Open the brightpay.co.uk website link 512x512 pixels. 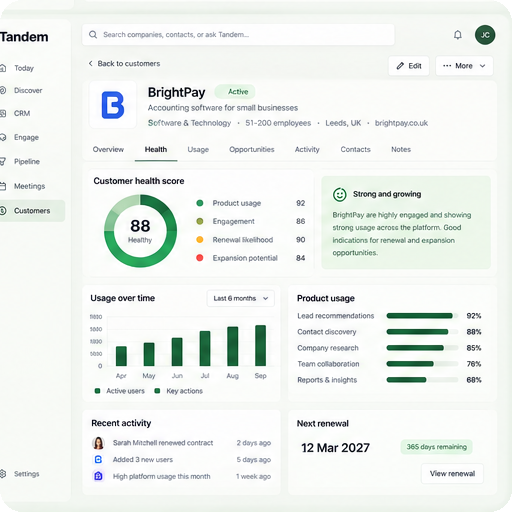click(401, 123)
